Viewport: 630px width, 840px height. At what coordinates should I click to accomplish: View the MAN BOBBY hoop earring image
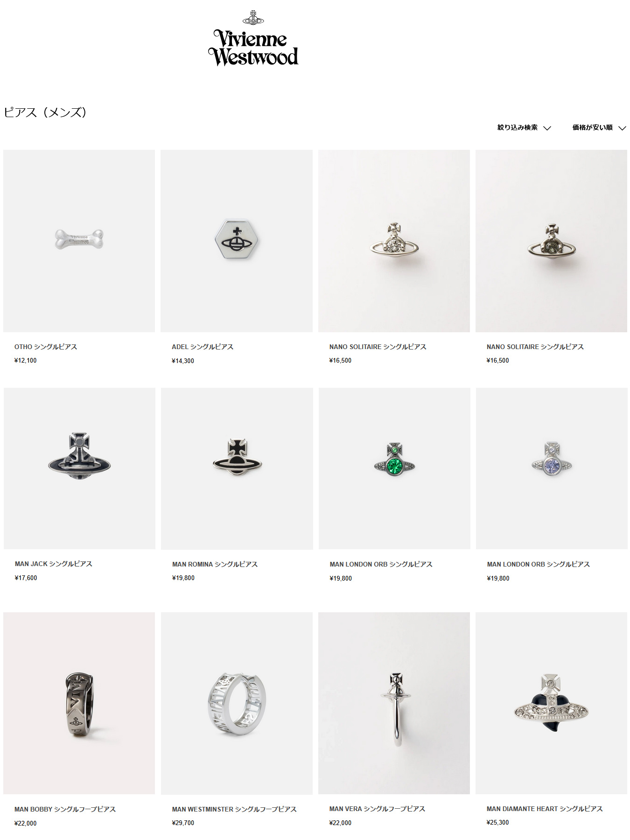click(79, 703)
